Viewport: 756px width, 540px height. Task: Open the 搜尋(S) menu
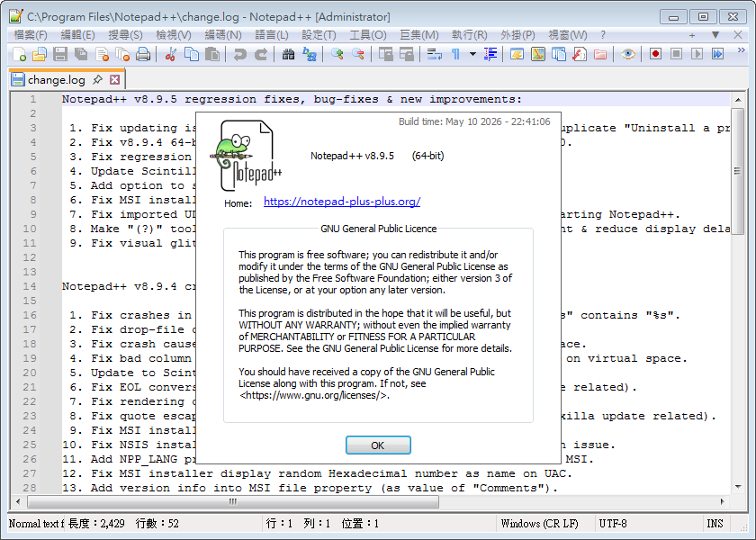pos(125,35)
